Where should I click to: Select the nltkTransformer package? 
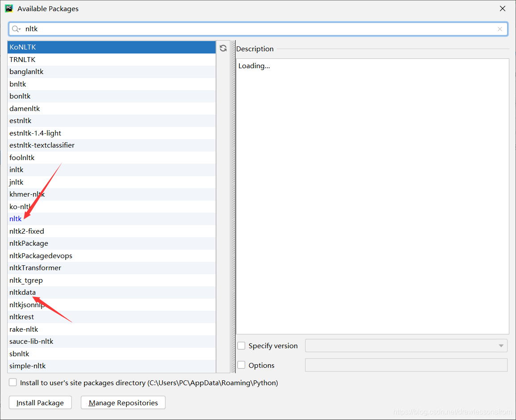[x=112, y=268]
